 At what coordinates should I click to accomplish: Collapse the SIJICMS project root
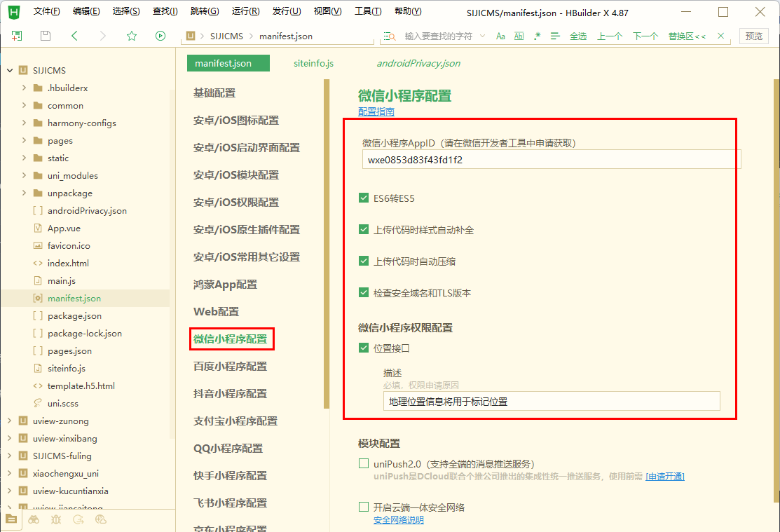pos(10,70)
